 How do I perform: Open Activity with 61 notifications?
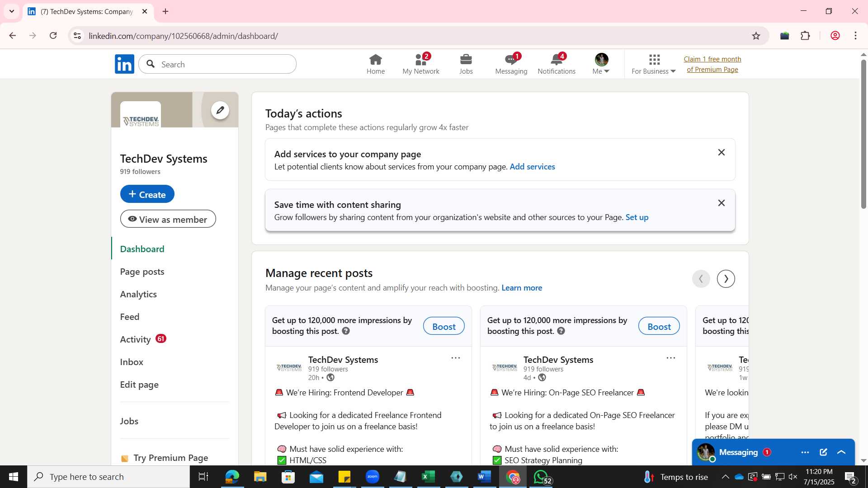coord(143,339)
